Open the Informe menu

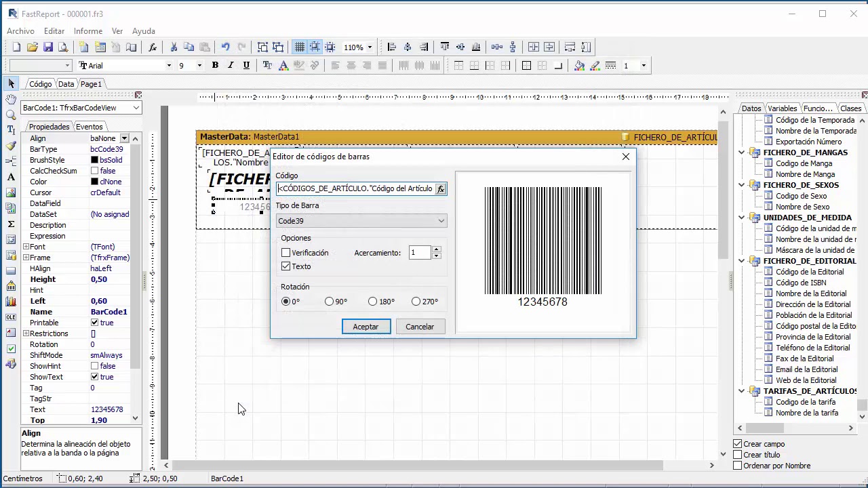(88, 31)
